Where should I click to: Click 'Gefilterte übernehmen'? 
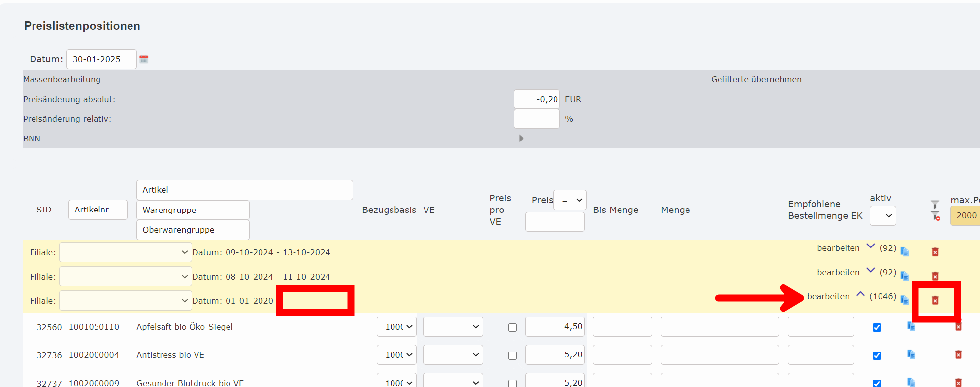click(756, 79)
